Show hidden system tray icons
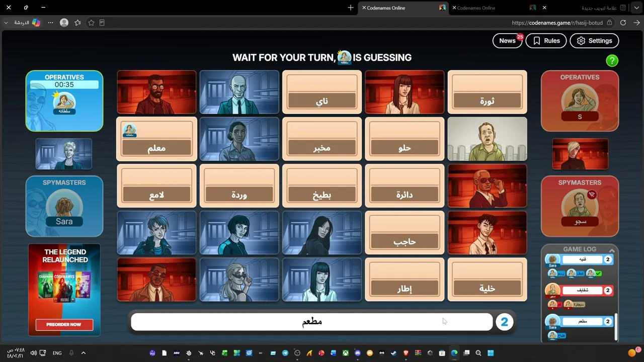 click(x=84, y=353)
